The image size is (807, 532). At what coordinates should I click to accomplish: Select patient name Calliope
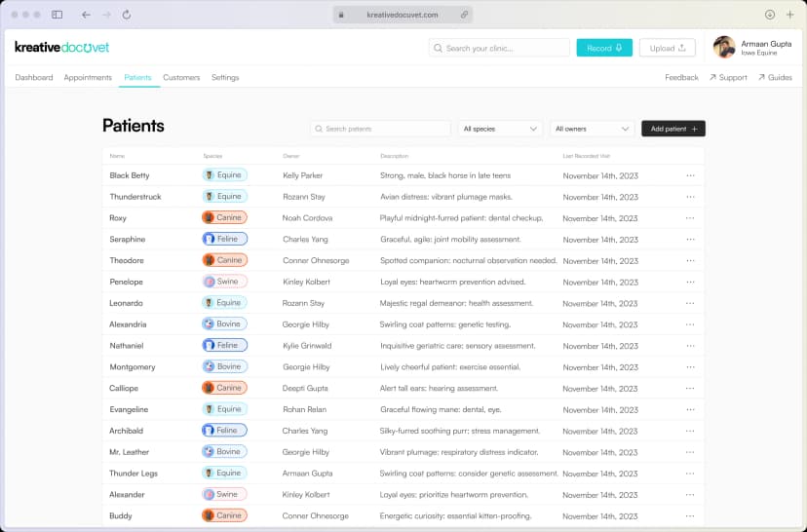[124, 388]
